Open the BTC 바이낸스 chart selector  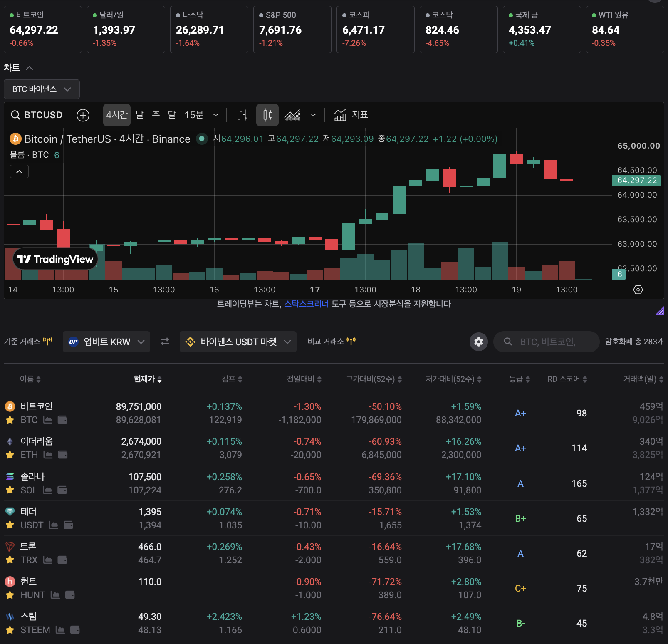point(42,89)
